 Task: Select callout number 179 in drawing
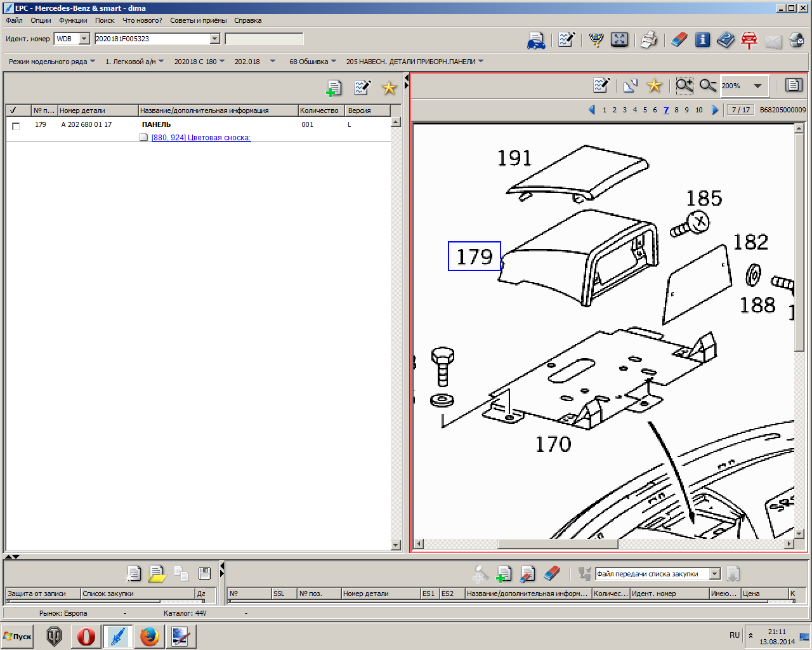click(475, 256)
